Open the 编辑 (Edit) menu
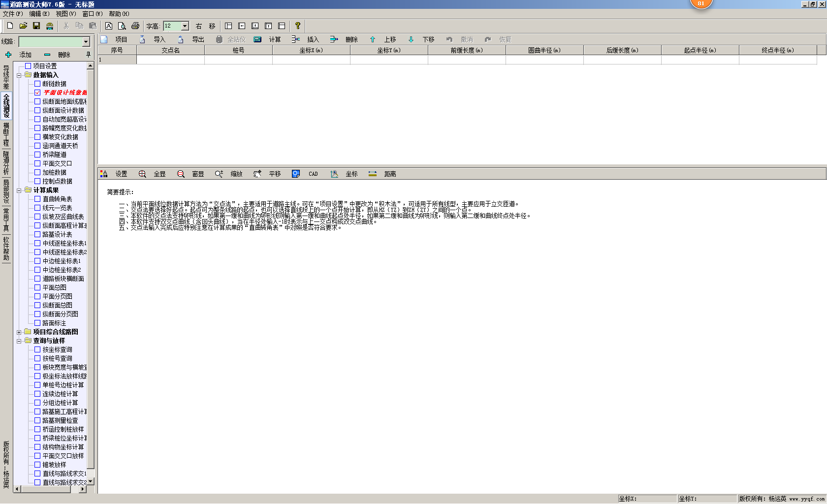Screen dimensions: 827x504 (x=39, y=14)
